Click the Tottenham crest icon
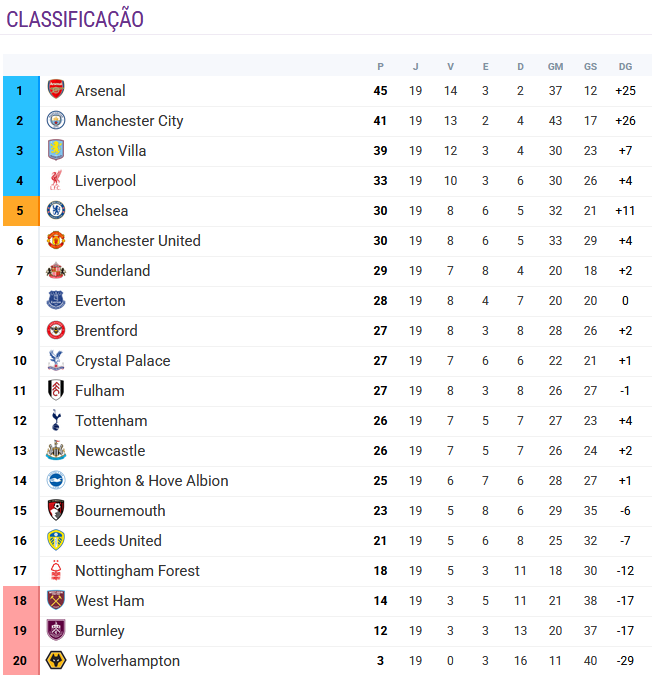 (56, 421)
